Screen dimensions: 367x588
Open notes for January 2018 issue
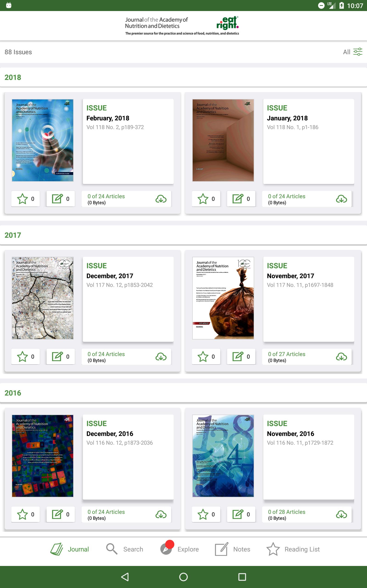241,199
